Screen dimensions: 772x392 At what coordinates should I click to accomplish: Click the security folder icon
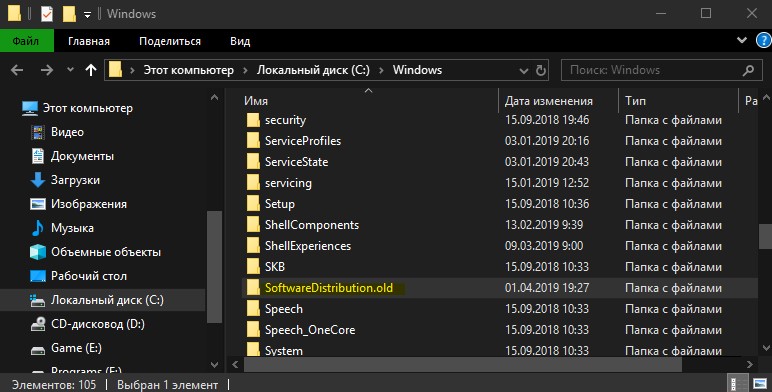pos(253,120)
